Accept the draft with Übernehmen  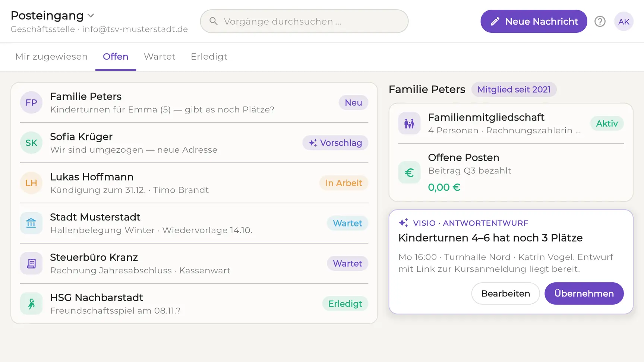pos(584,293)
